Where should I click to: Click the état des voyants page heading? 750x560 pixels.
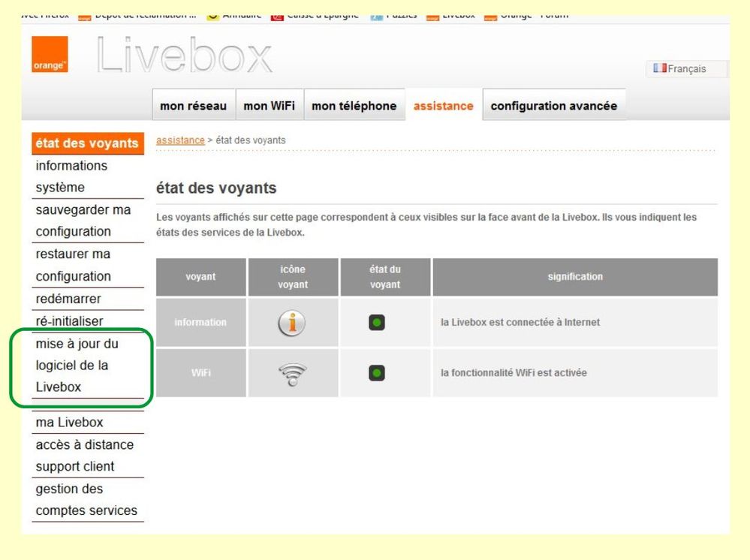(216, 188)
